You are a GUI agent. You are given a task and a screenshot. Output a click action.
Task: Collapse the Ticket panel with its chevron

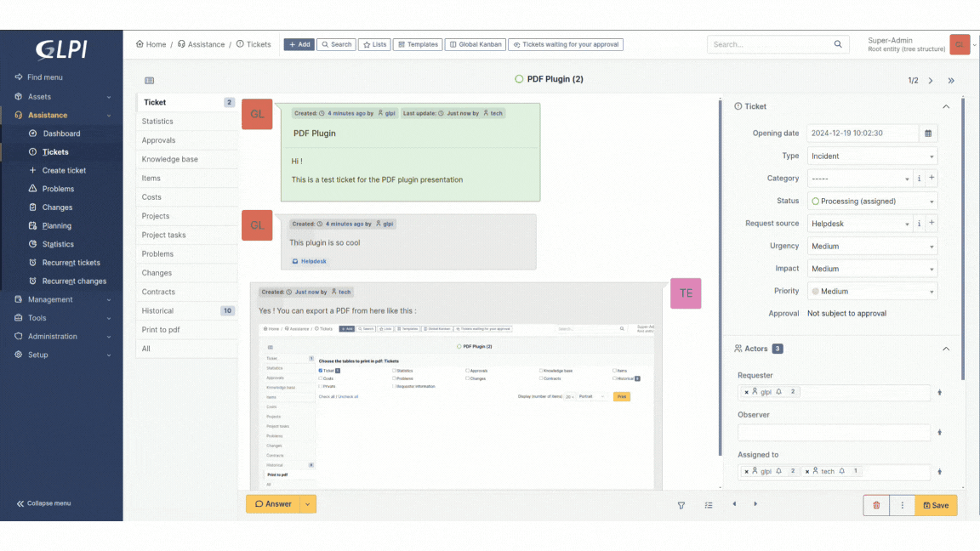point(946,106)
